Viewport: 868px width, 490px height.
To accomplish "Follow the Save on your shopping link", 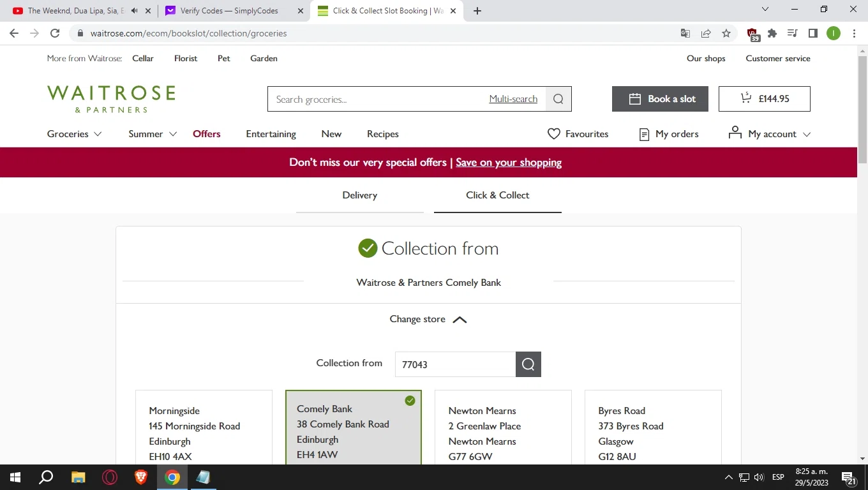I will [x=509, y=162].
